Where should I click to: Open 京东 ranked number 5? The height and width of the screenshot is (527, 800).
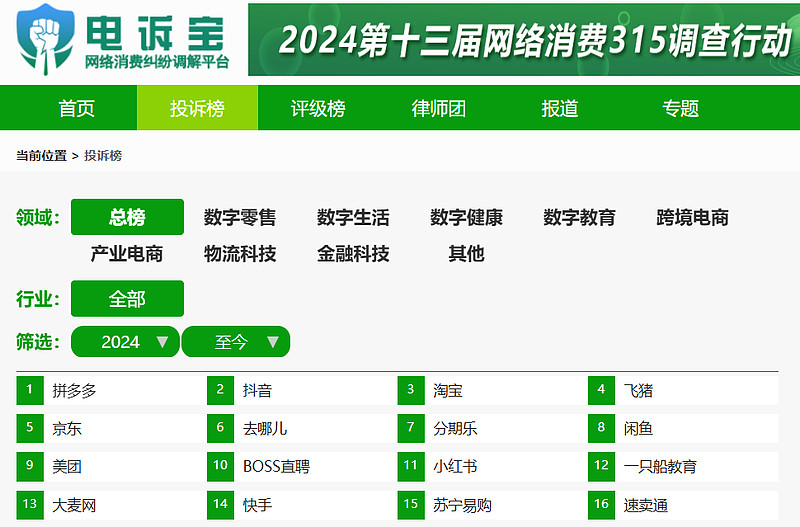coord(67,429)
